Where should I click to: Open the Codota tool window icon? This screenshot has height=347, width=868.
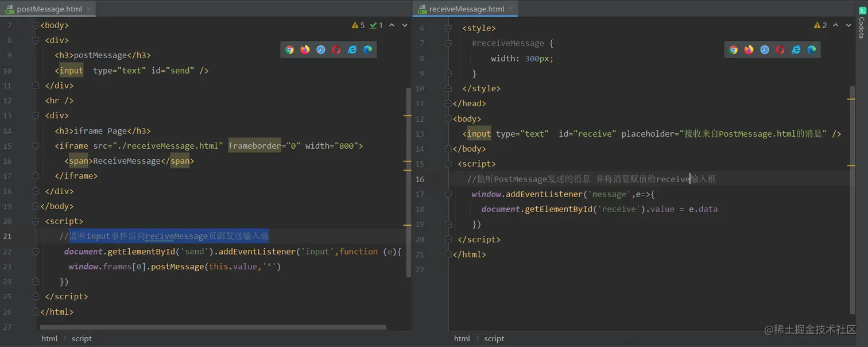[861, 11]
